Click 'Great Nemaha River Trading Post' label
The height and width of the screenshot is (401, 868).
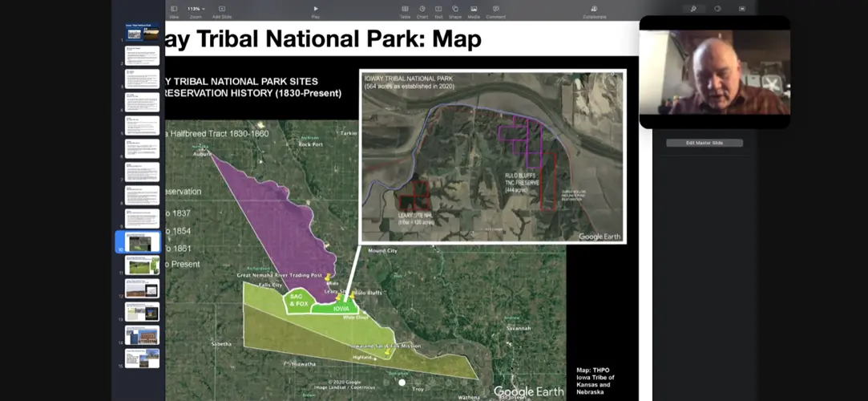point(280,275)
